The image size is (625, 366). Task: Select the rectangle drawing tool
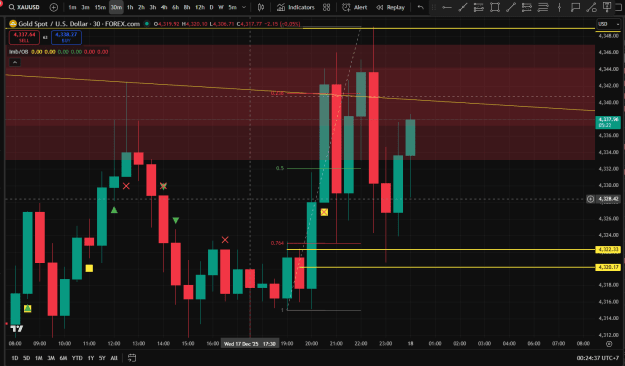point(495,7)
